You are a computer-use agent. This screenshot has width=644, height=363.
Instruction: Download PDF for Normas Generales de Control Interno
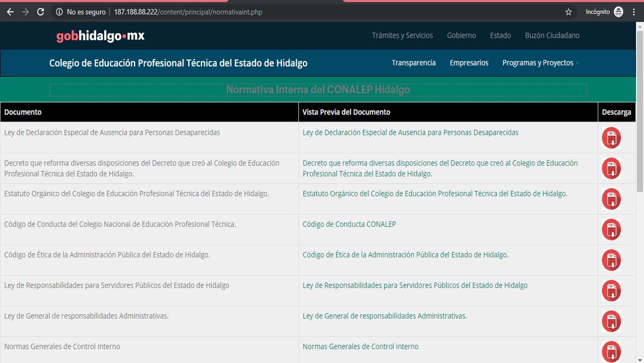pyautogui.click(x=611, y=352)
